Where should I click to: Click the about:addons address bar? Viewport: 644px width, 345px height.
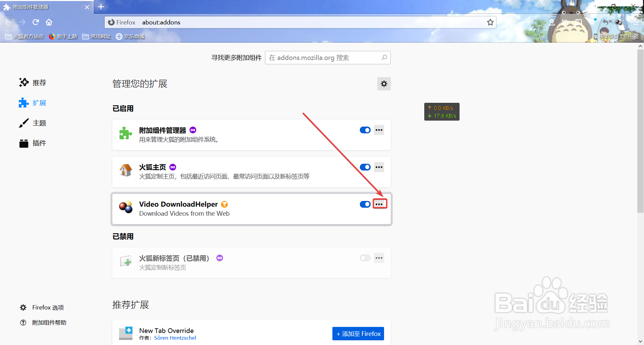pyautogui.click(x=300, y=22)
